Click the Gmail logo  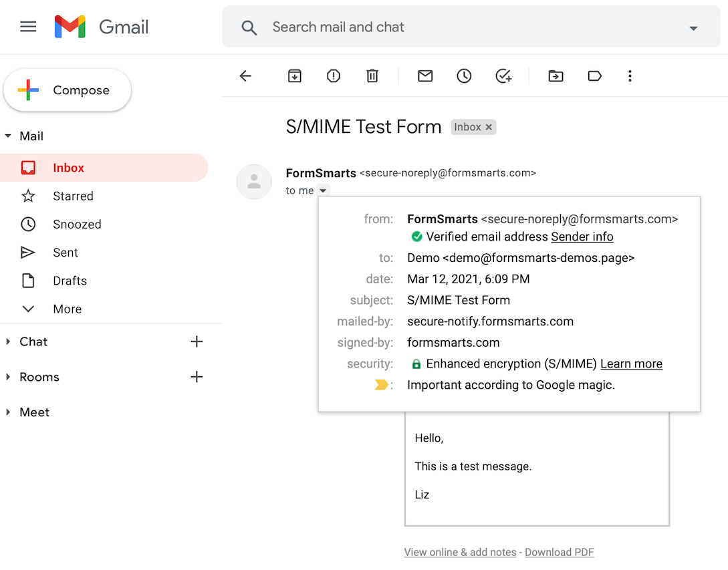pos(101,27)
